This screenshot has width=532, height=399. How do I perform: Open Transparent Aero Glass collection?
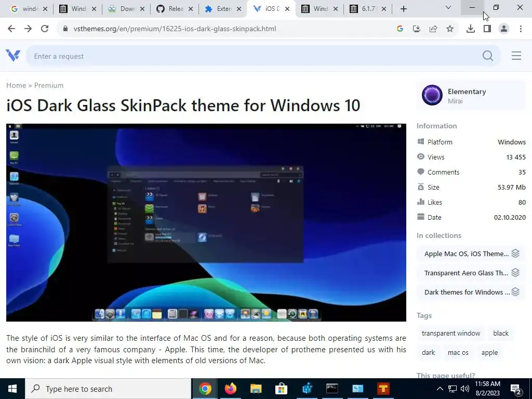coord(471,273)
